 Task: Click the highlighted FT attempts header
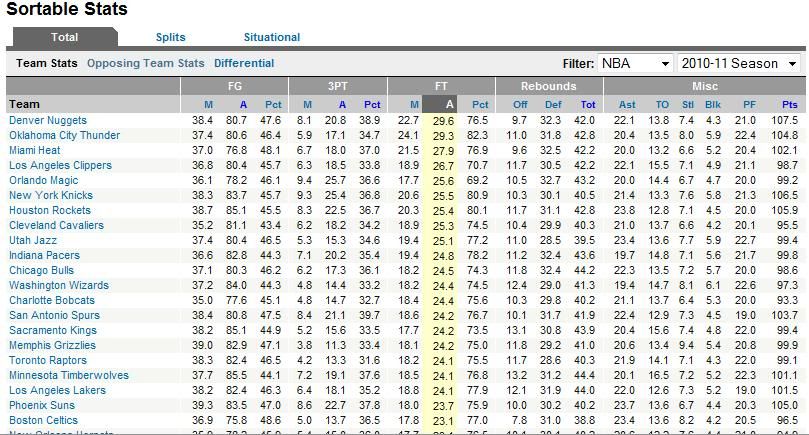pyautogui.click(x=440, y=104)
